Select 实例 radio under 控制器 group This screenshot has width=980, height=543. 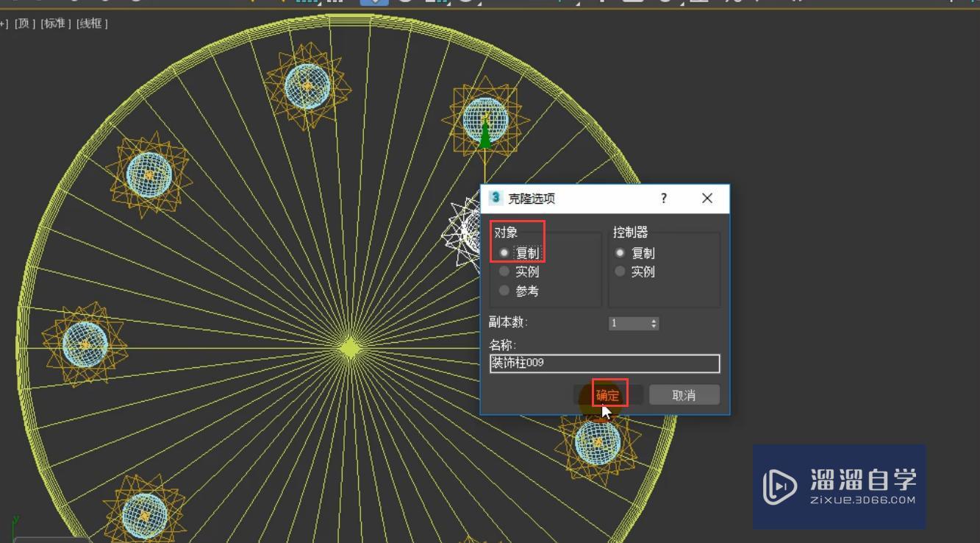(620, 271)
